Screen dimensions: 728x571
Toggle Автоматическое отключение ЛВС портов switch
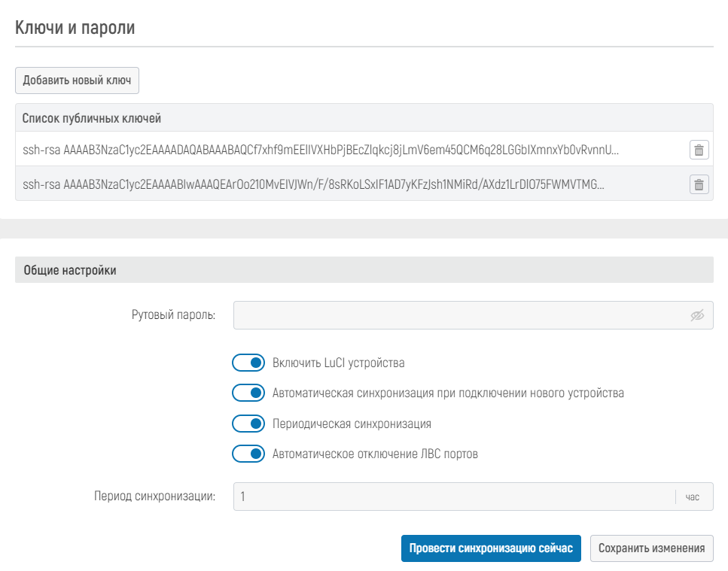pos(249,454)
